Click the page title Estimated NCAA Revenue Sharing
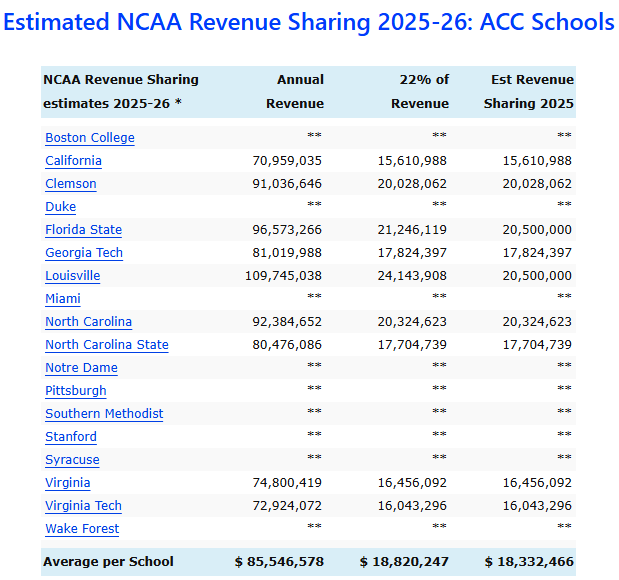The width and height of the screenshot is (619, 580). tap(309, 22)
